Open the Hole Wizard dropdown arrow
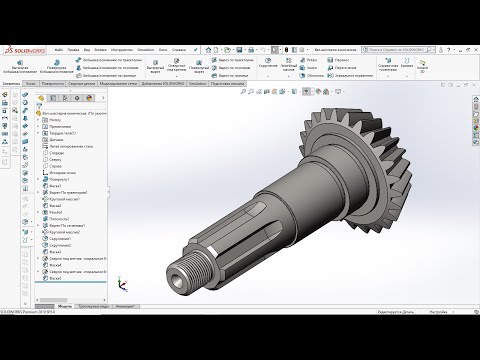The width and height of the screenshot is (480, 360). click(x=176, y=76)
